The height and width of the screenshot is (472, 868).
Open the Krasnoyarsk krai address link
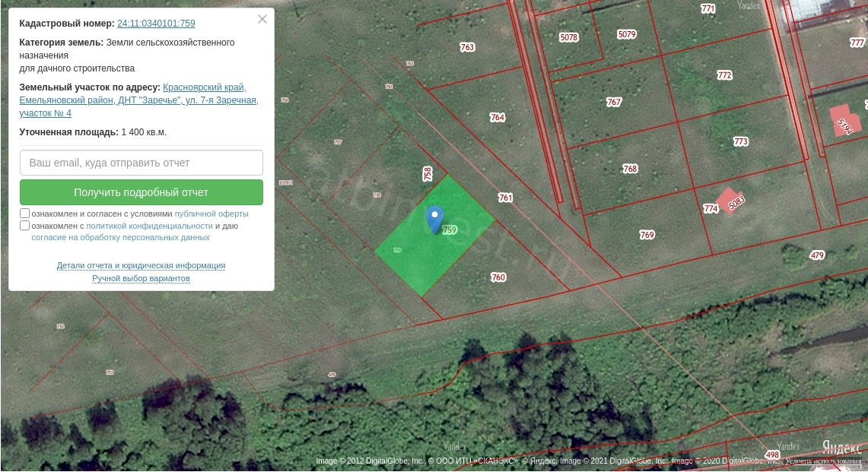pyautogui.click(x=204, y=87)
